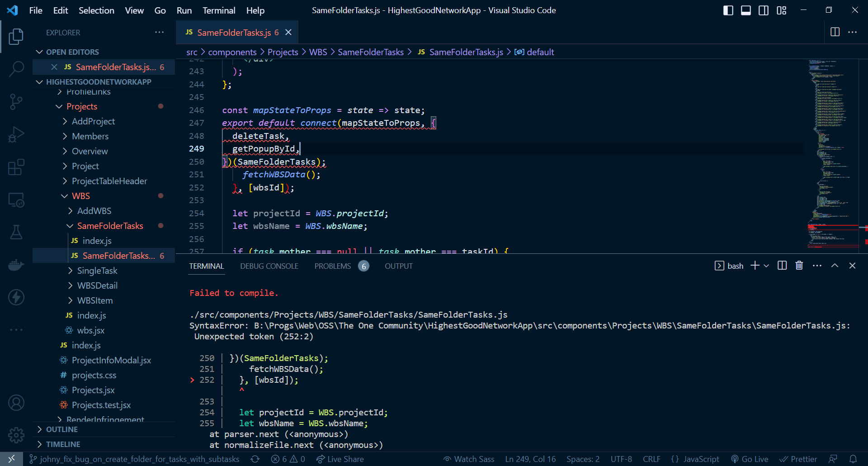Open the Testing flask icon
Image resolution: width=868 pixels, height=466 pixels.
coord(16,232)
